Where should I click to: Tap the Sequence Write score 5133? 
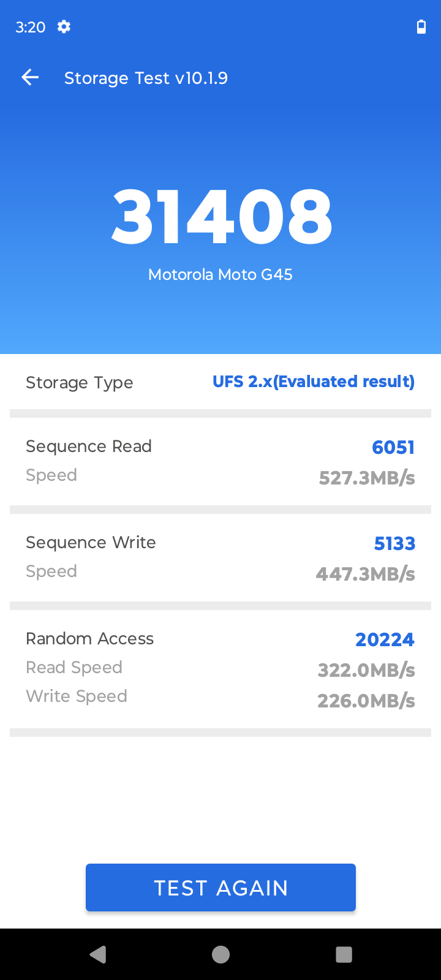(394, 544)
